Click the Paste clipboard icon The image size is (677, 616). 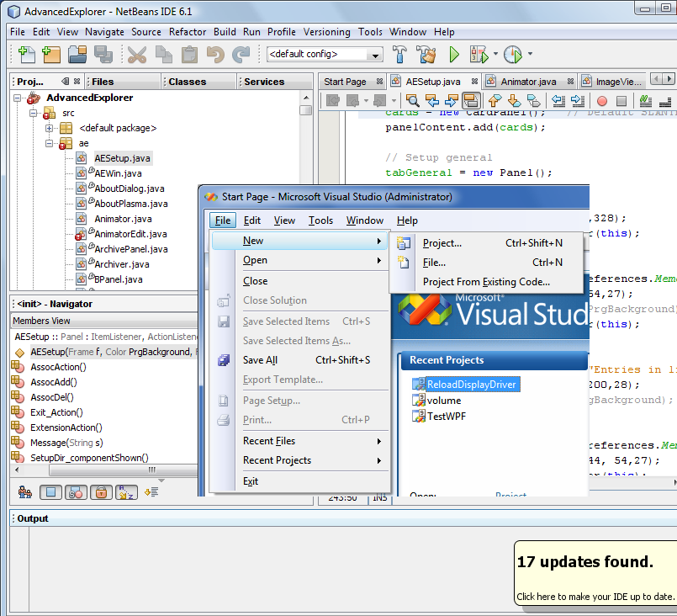tap(189, 55)
